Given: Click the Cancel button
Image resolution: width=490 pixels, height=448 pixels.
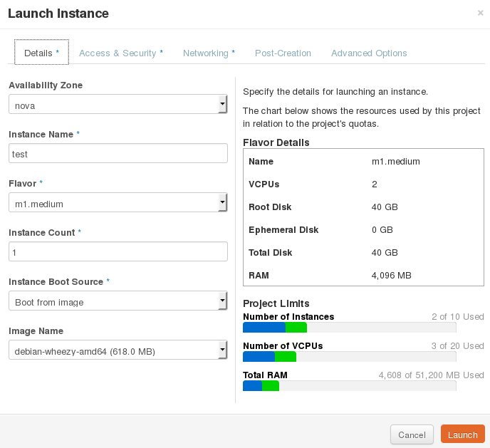Looking at the screenshot, I should tap(412, 434).
